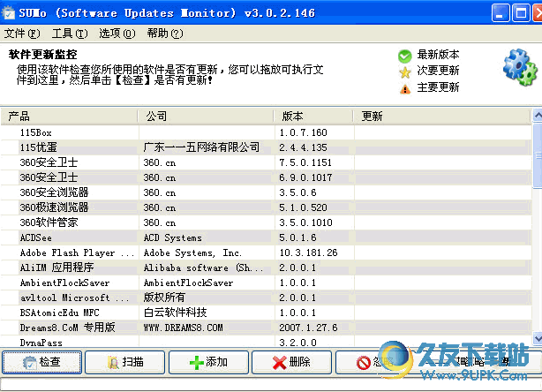This screenshot has width=542, height=392.
Task: Click the 检查 button
Action: [42, 362]
